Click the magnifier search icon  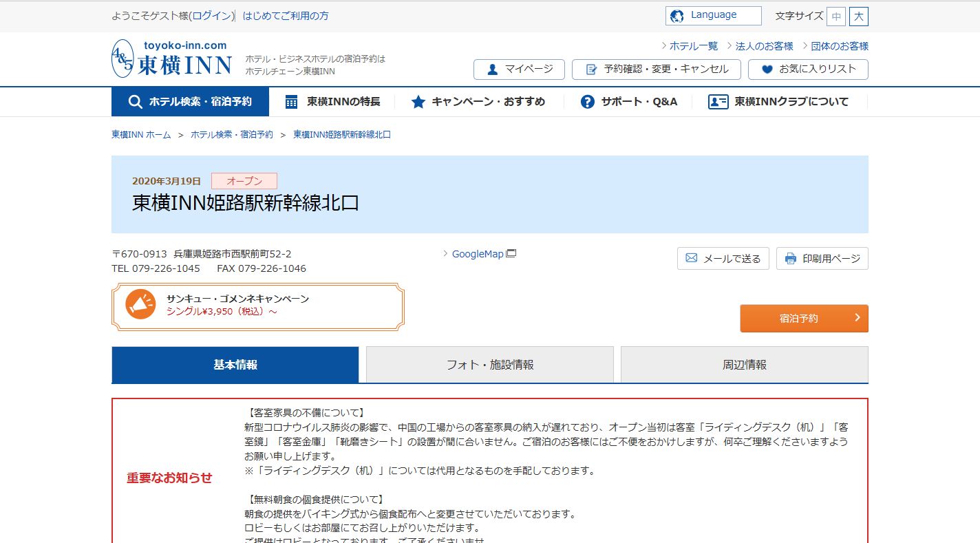[136, 102]
